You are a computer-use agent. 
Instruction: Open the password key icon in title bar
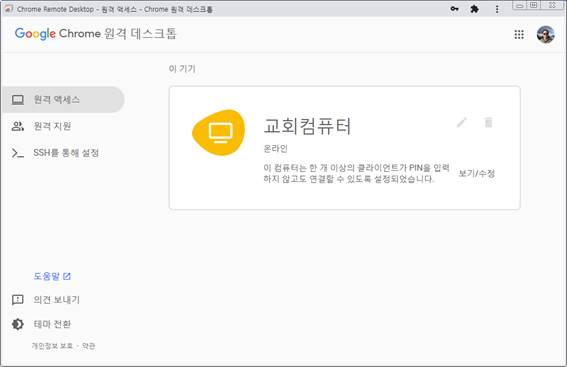click(455, 9)
